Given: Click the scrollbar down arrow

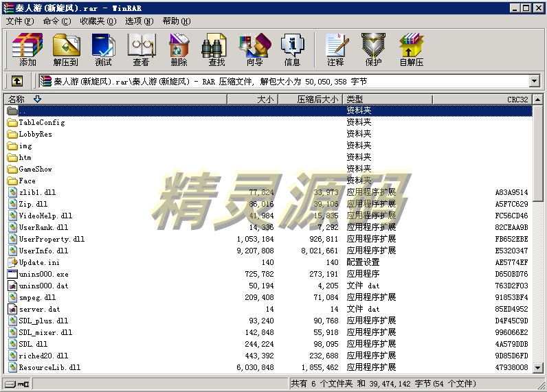Looking at the screenshot, I should click(x=537, y=367).
